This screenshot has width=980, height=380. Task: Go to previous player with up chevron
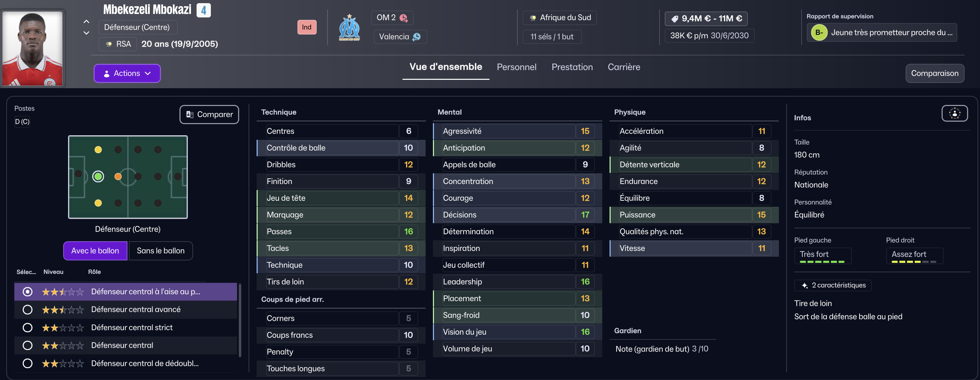[86, 22]
